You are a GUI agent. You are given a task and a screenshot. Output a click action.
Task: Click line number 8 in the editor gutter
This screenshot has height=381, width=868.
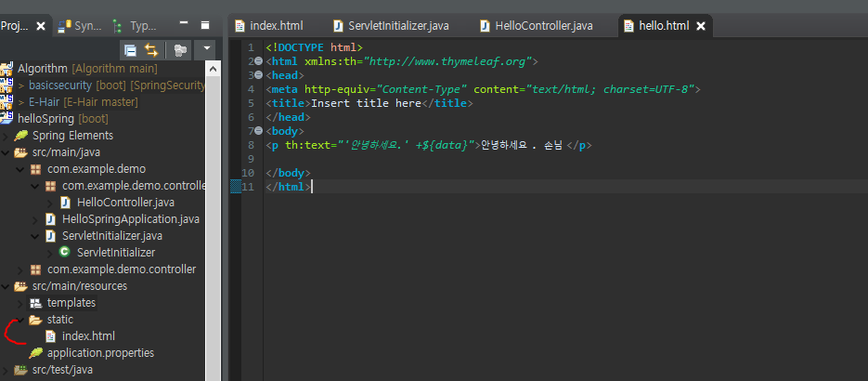252,145
